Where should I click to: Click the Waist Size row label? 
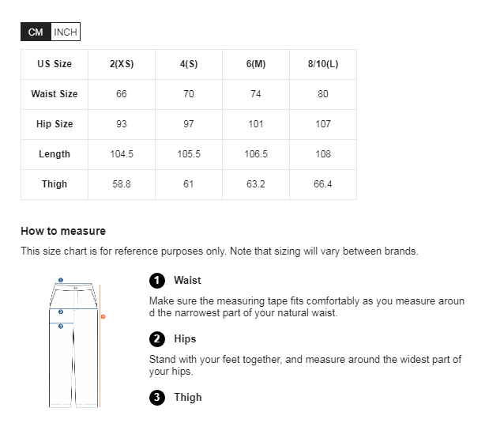55,94
